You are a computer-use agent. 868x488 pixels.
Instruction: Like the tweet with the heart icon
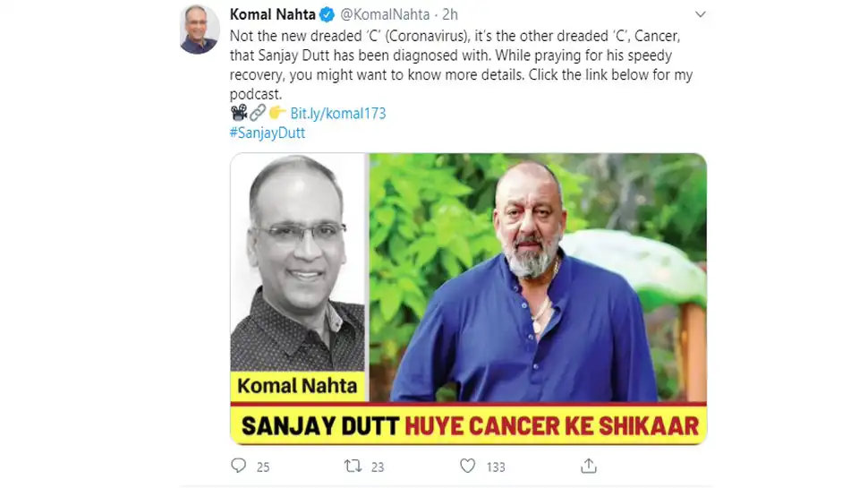[x=468, y=466]
